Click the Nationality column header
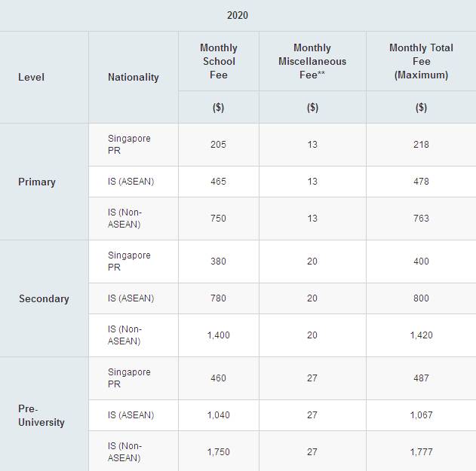Image resolution: width=476 pixels, height=471 pixels. (133, 77)
